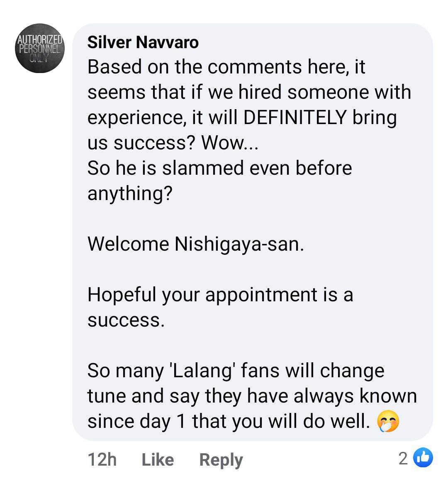Click the word 'experience,' in the comment
Screen dimensions: 448x481
coord(137,118)
